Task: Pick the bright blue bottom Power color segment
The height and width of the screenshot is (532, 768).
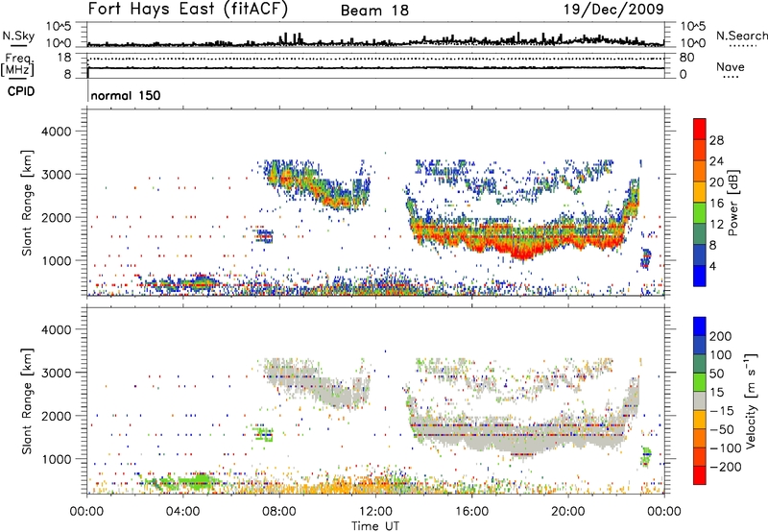Action: pyautogui.click(x=700, y=277)
